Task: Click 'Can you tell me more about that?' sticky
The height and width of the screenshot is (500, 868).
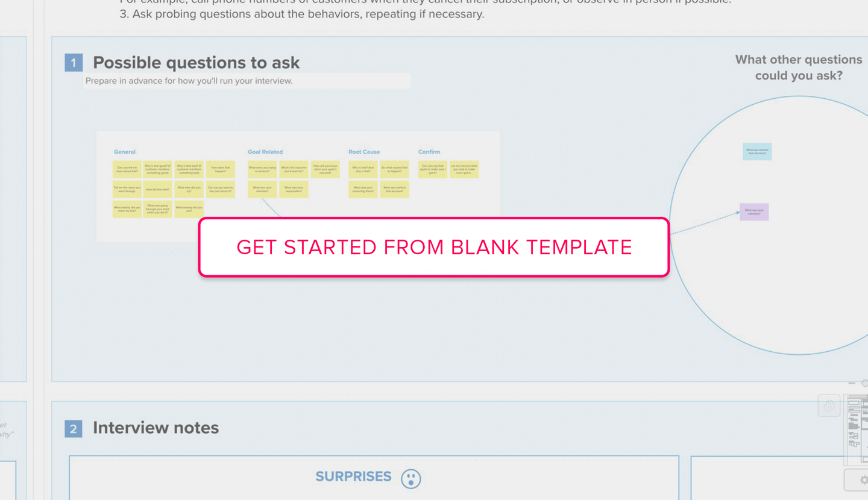Action: [x=127, y=169]
